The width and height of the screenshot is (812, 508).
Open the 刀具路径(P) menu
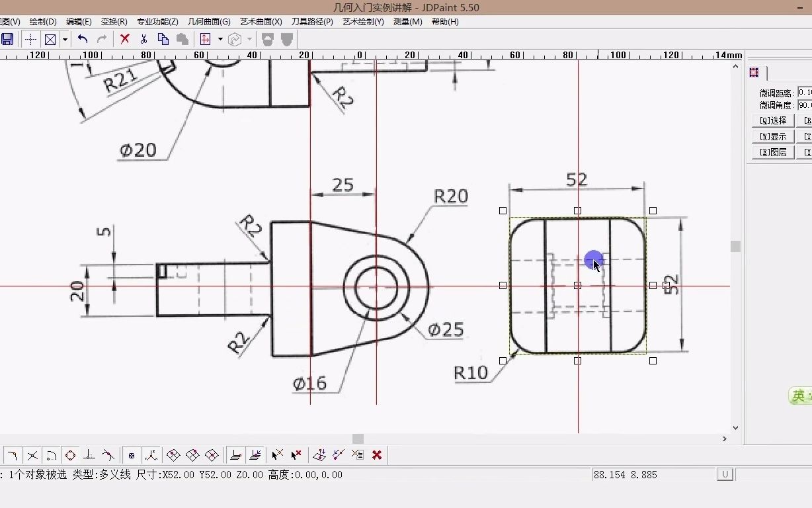(312, 22)
